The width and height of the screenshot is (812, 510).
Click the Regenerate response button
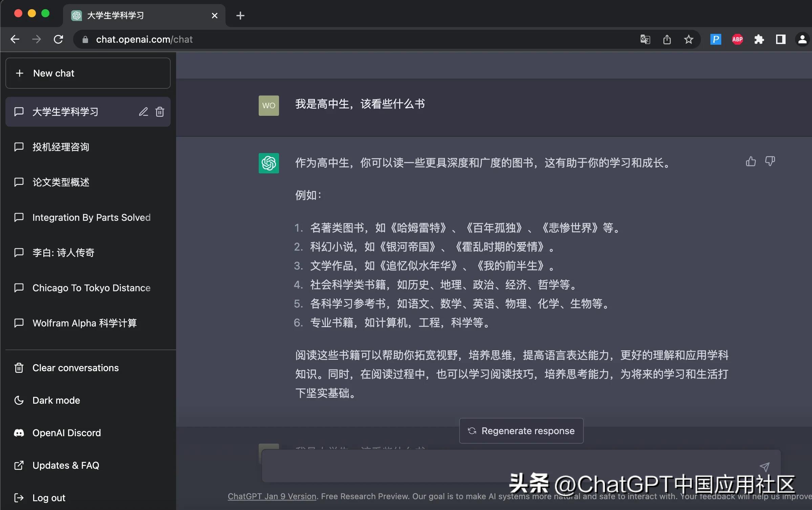(521, 431)
